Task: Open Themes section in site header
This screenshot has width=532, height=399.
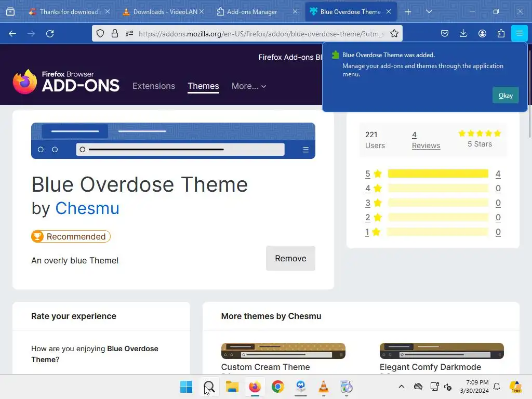Action: 203,86
